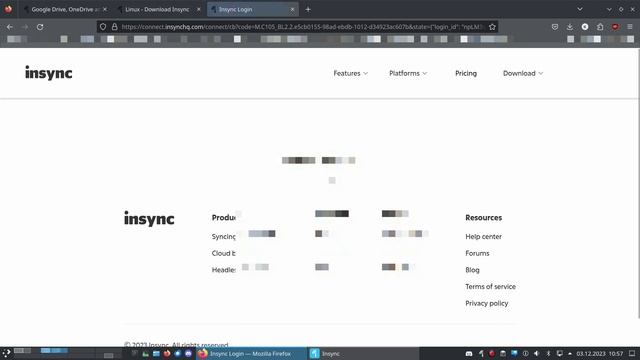Screen dimensions: 640x360
Task: Switch to Insync app taskbar entry
Action: coord(363,353)
